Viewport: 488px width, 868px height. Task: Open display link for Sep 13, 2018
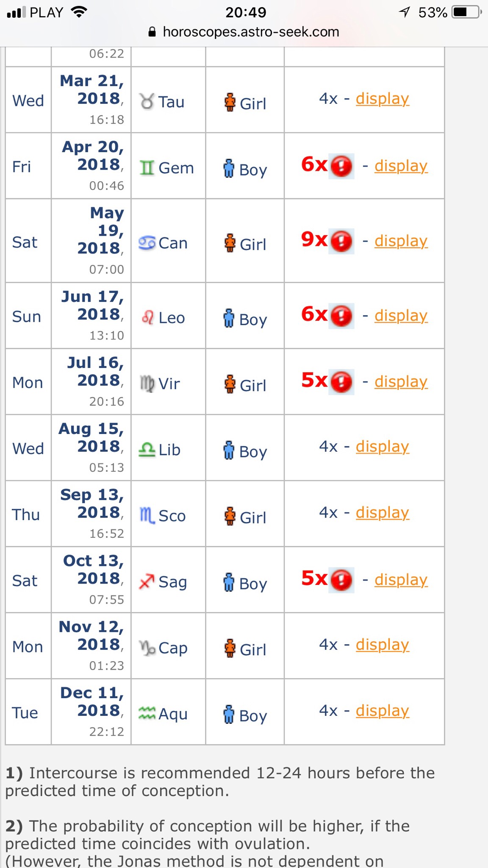(x=382, y=513)
